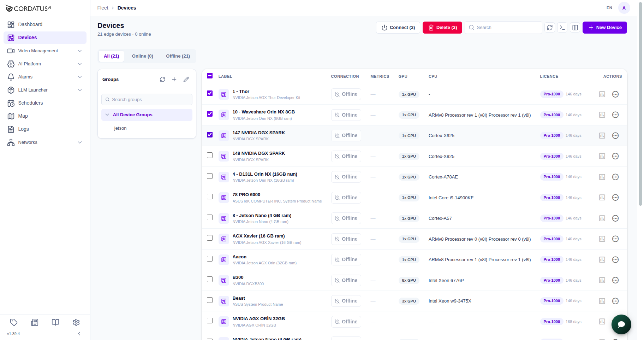
Task: Click New Device button
Action: pyautogui.click(x=605, y=28)
